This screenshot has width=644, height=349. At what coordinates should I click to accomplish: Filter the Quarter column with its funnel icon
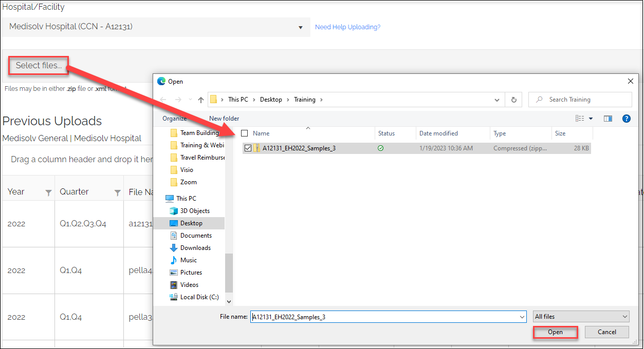(x=117, y=193)
